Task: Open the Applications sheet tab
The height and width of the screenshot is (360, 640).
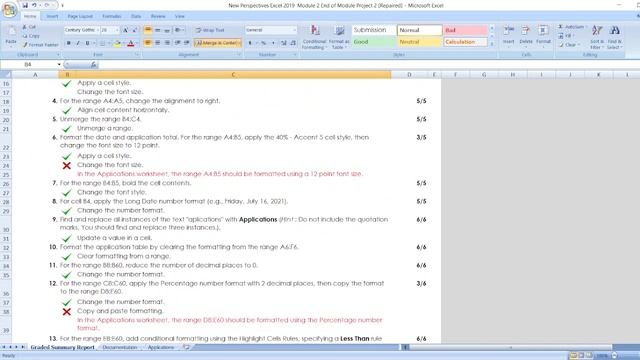Action: point(160,347)
